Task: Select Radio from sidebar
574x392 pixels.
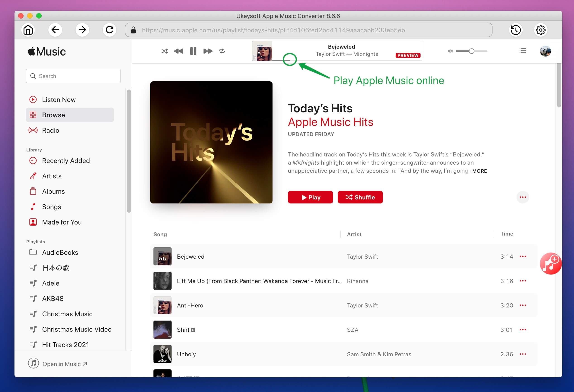Action: 50,130
